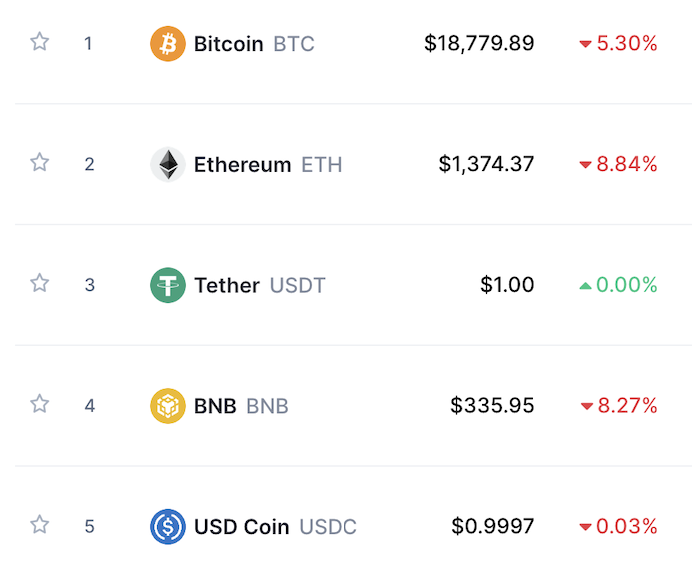This screenshot has width=692, height=570.
Task: Toggle the USD Coin watchlist star
Action: [40, 524]
